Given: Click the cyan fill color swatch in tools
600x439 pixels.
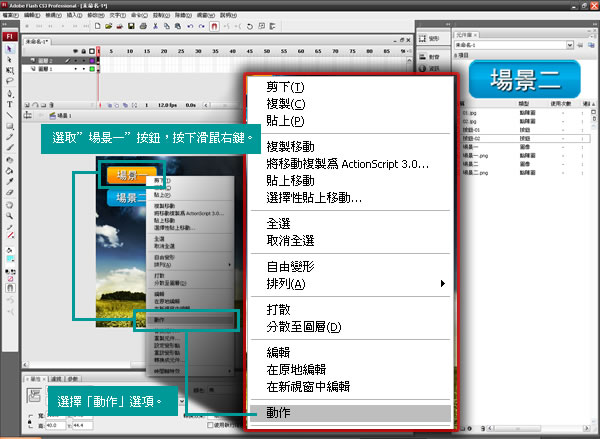Looking at the screenshot, I should [10, 259].
